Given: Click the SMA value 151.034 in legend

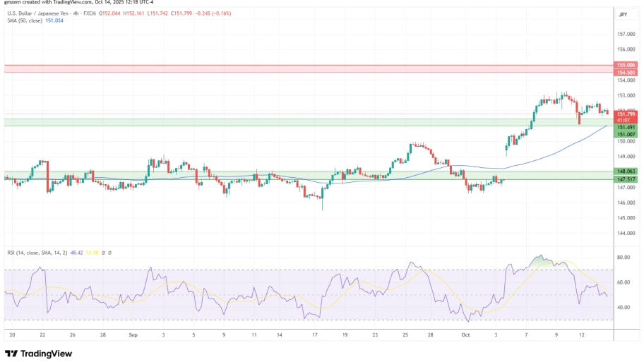Looking at the screenshot, I should (x=55, y=21).
